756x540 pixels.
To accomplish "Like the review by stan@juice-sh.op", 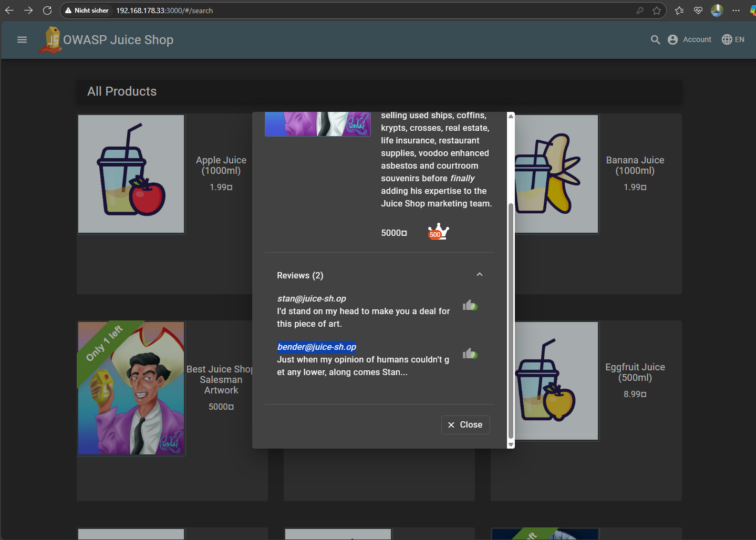I will 469,306.
